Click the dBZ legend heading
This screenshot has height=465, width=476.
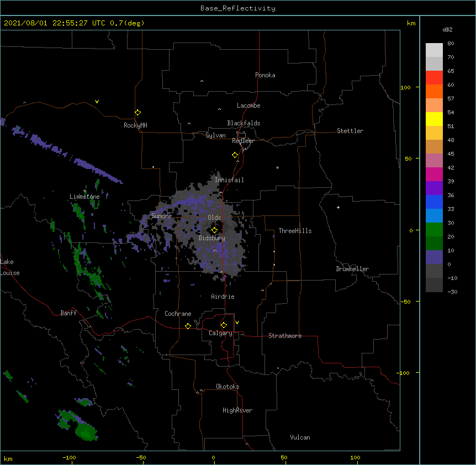point(447,29)
